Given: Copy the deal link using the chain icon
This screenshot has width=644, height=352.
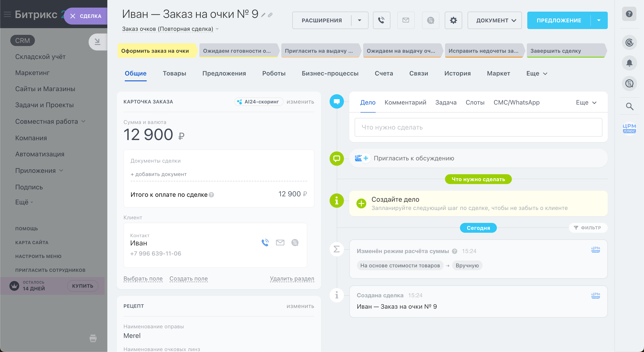Looking at the screenshot, I should pyautogui.click(x=270, y=15).
